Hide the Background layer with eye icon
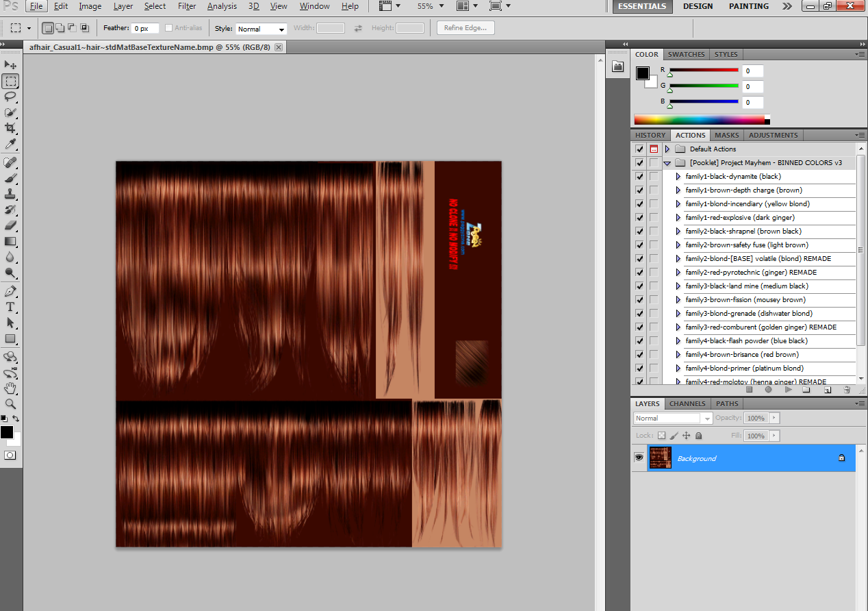The image size is (868, 611). (x=639, y=458)
